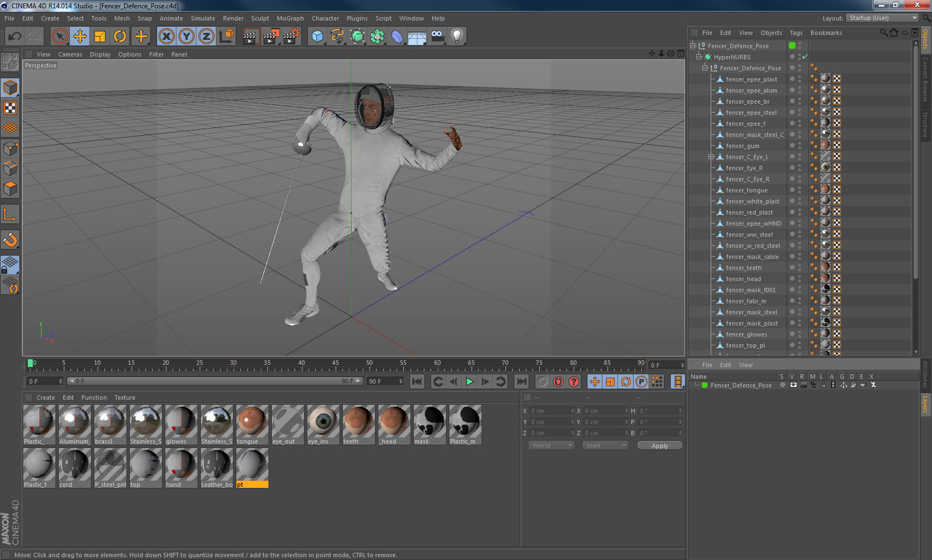Toggle Z axis lock

tap(206, 37)
